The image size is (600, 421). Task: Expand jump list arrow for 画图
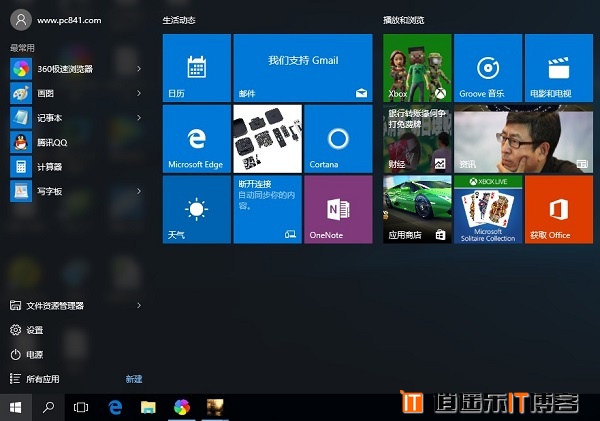click(x=139, y=93)
